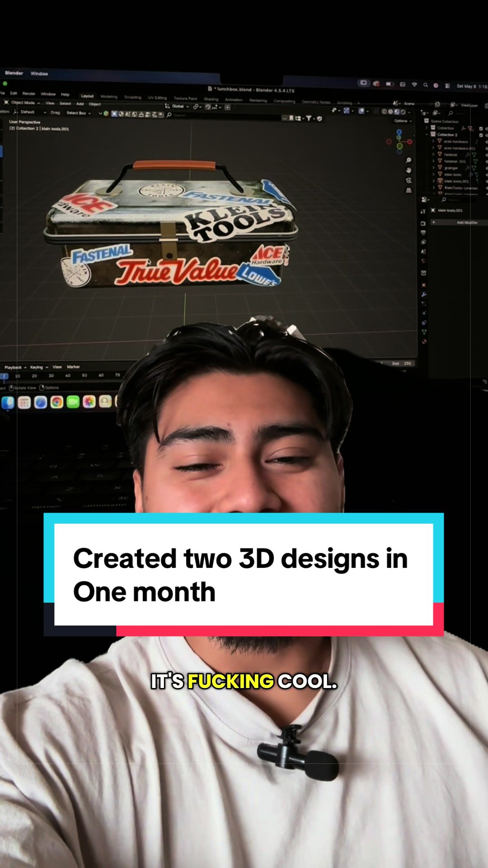This screenshot has width=488, height=868.
Task: Click the Wi-Fi icon in macOS menu bar
Action: click(x=414, y=85)
